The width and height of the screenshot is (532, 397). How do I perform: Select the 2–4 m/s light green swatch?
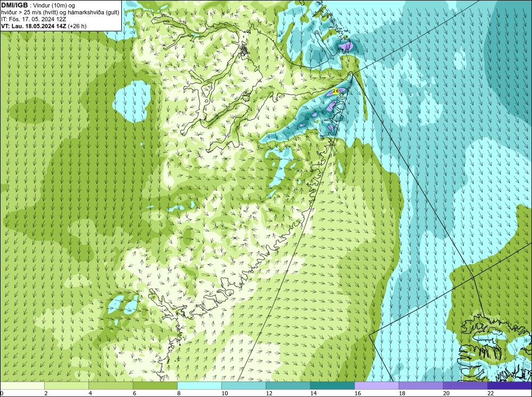[66, 386]
